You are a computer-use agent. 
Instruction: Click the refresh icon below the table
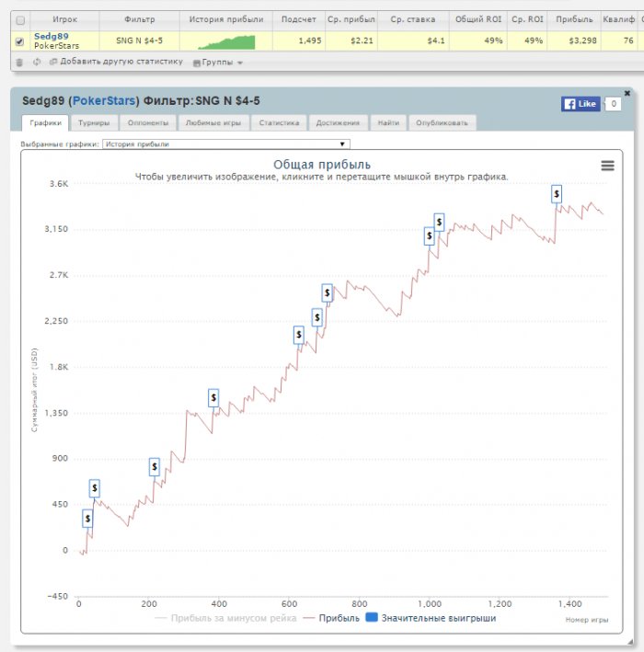[37, 62]
